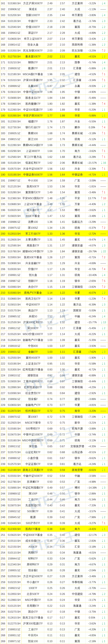
Task: Select code cell 159930.SZ
Action: click(x=14, y=68)
